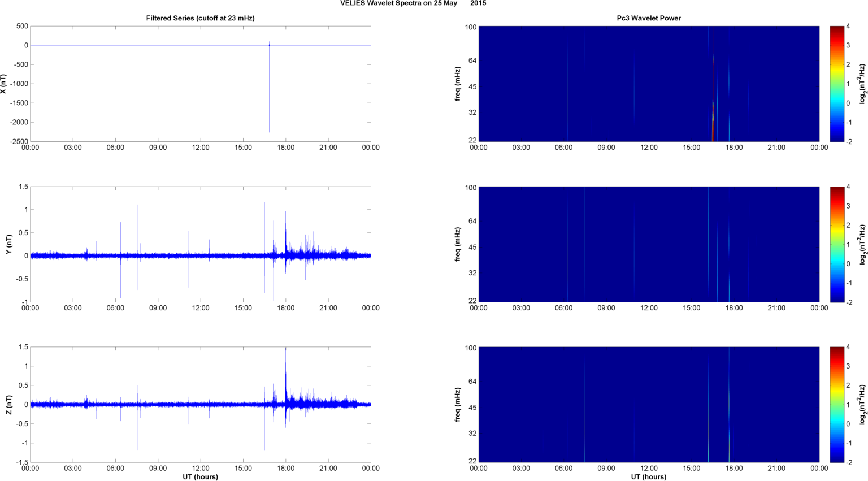Click the 'log2(nT²/Hz)' label of the bottom colorbar

point(862,405)
